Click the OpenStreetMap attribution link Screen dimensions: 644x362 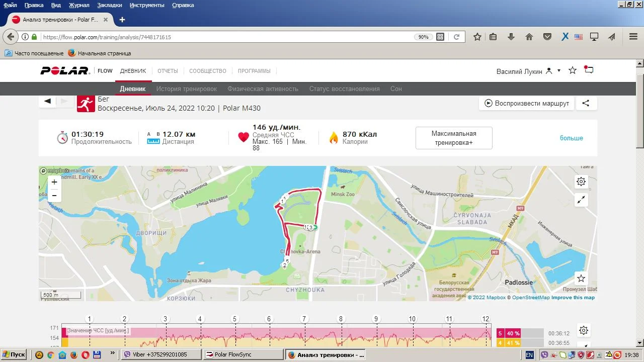pyautogui.click(x=531, y=298)
